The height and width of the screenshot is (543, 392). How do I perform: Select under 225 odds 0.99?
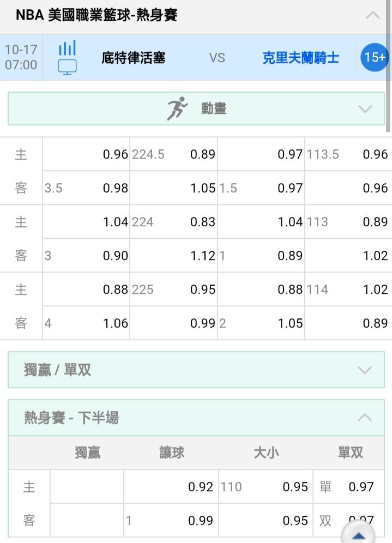[x=174, y=323]
